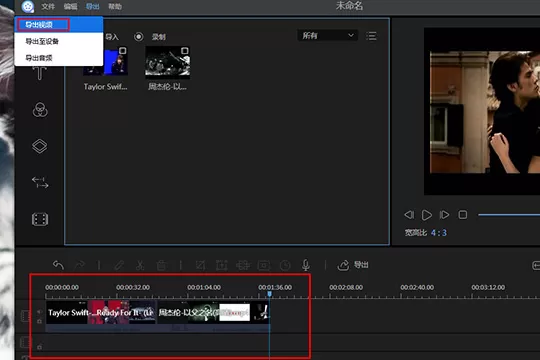Click the 00:00:32.00 ruler mark

click(x=133, y=287)
